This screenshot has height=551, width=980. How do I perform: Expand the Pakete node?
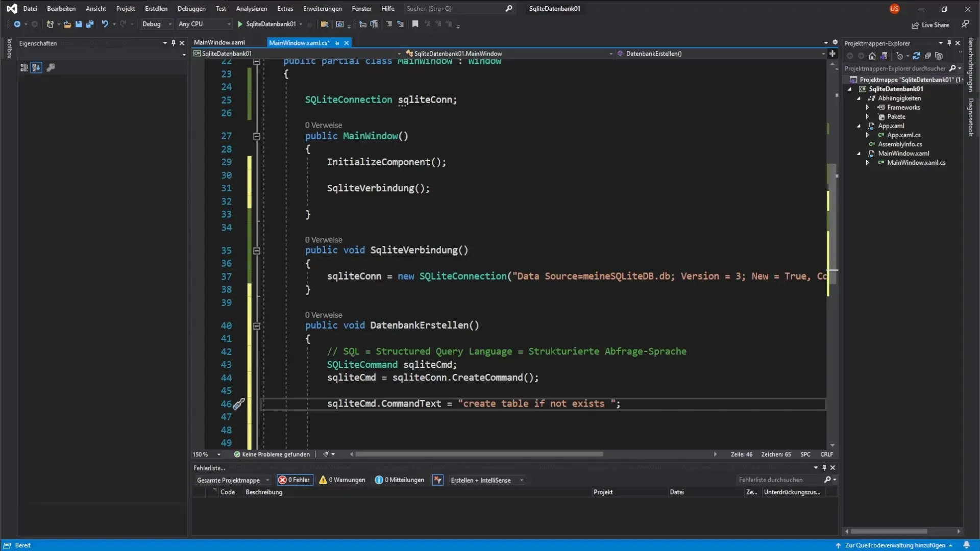[x=867, y=117]
